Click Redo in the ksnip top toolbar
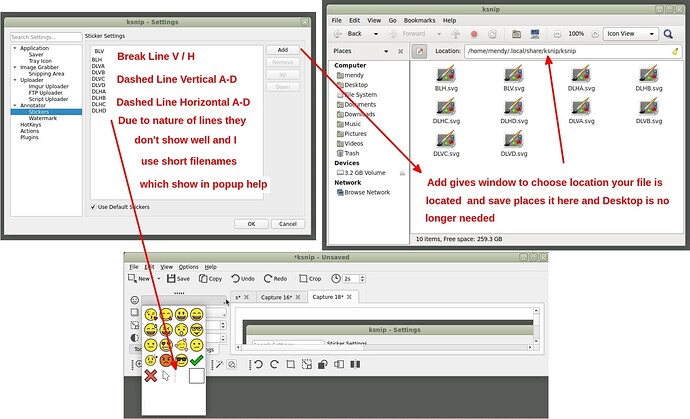Screen dimensions: 690x419 click(x=275, y=279)
